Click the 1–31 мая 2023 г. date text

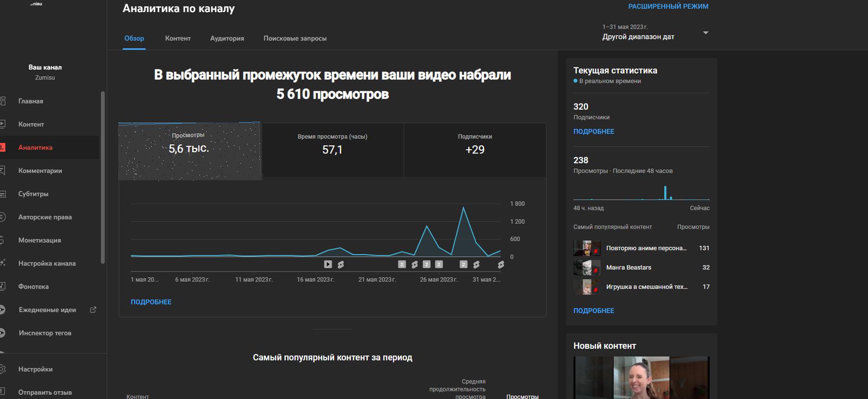pyautogui.click(x=625, y=27)
